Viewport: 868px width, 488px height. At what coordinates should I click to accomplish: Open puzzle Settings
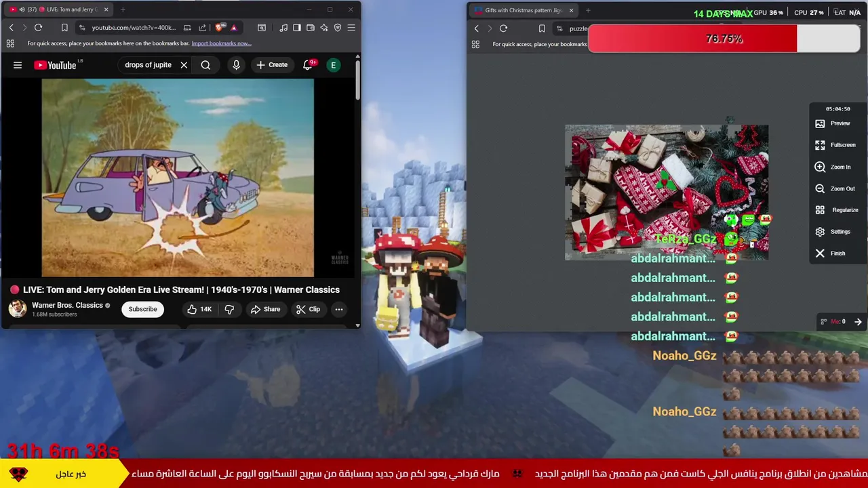tap(833, 232)
